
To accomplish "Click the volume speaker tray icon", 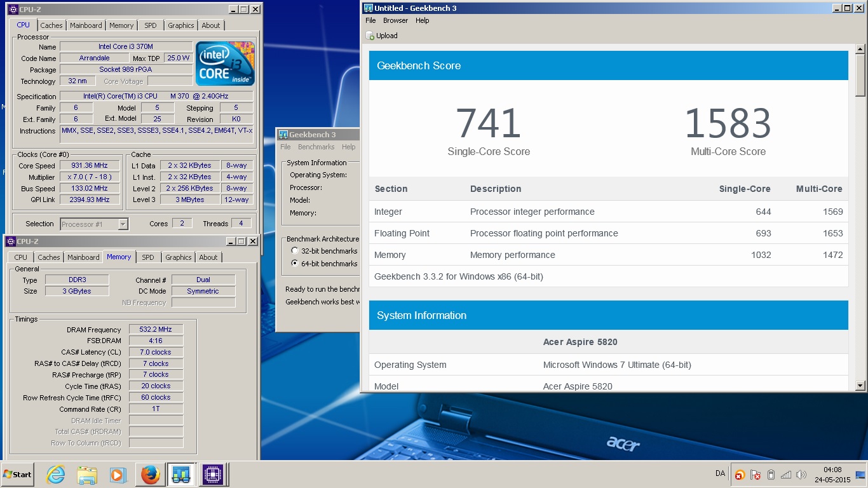I will [801, 475].
